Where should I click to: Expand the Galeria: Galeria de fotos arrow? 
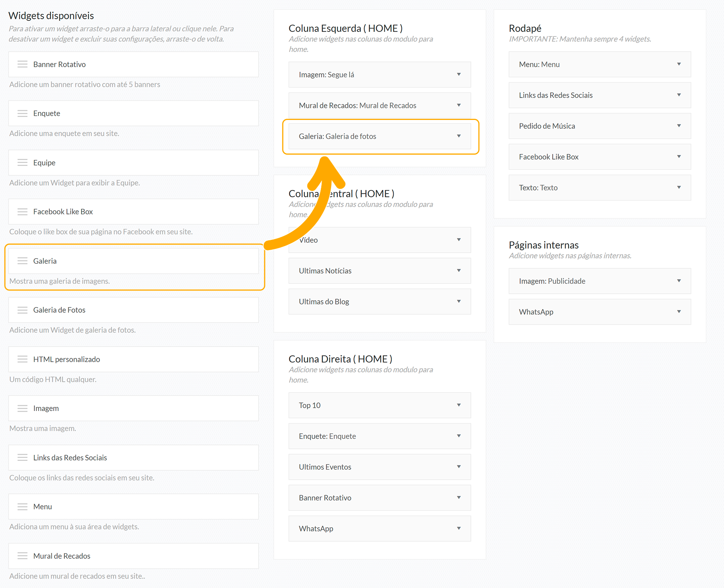(x=459, y=136)
